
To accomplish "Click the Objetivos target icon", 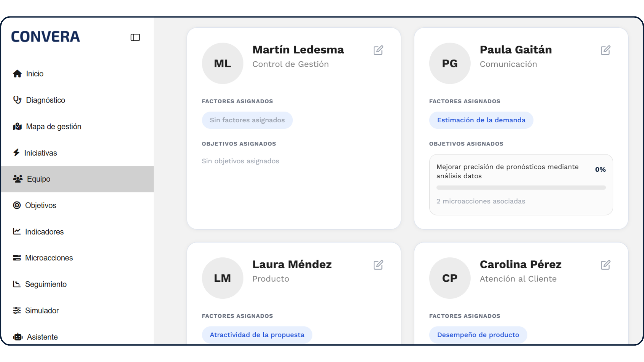I will tap(17, 205).
